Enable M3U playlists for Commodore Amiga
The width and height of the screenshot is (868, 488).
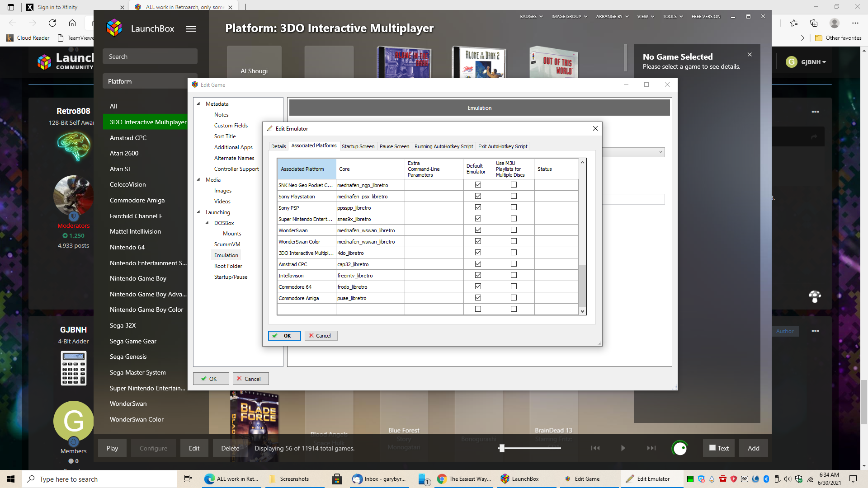pyautogui.click(x=514, y=298)
